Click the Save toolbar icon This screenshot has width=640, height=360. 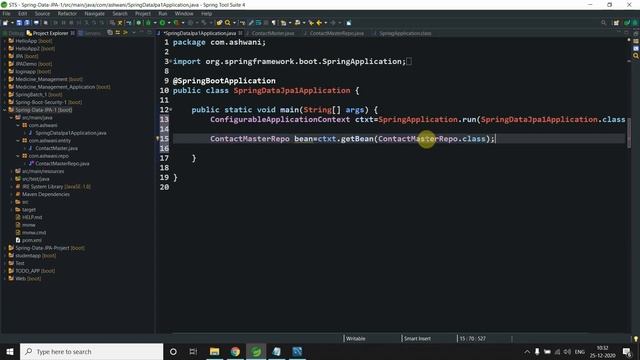(19, 23)
